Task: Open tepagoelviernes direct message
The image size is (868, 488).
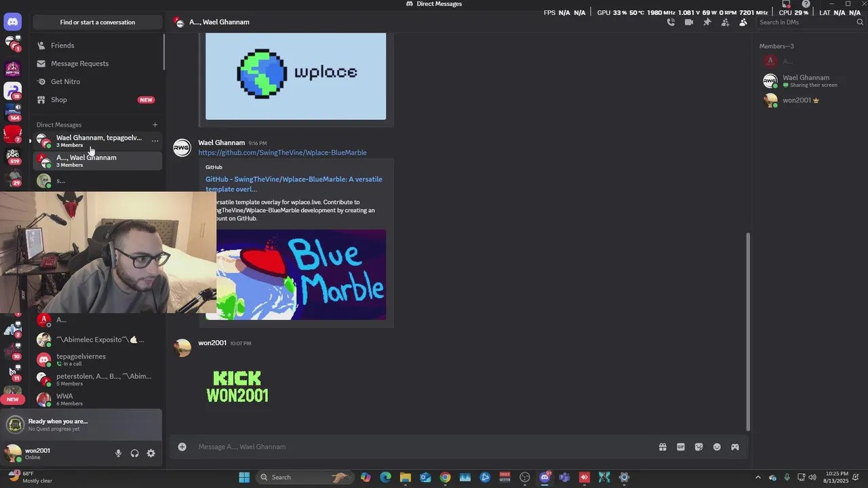Action: pos(97,359)
